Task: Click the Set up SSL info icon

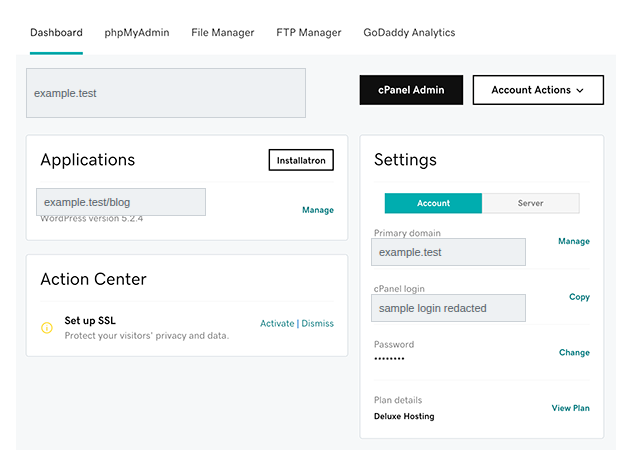Action: point(47,328)
